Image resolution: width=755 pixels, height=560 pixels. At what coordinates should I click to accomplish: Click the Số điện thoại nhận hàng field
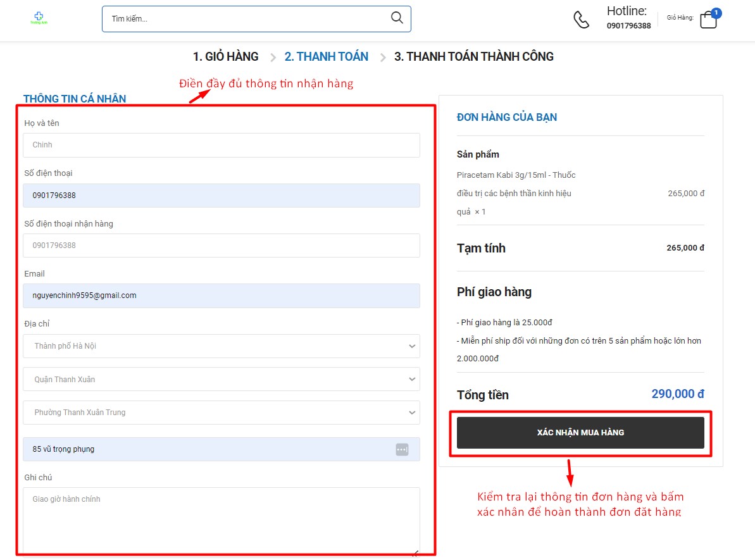(x=222, y=246)
